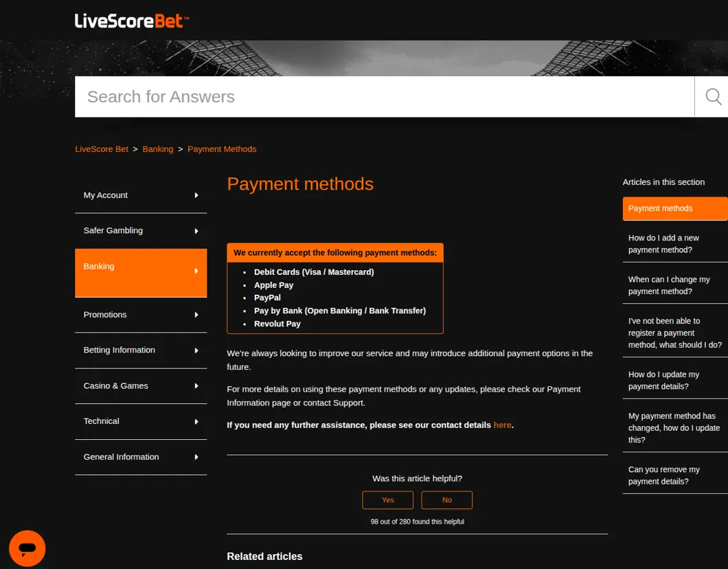The height and width of the screenshot is (569, 728).
Task: Expand the Safer Gambling arrow
Action: coord(196,231)
